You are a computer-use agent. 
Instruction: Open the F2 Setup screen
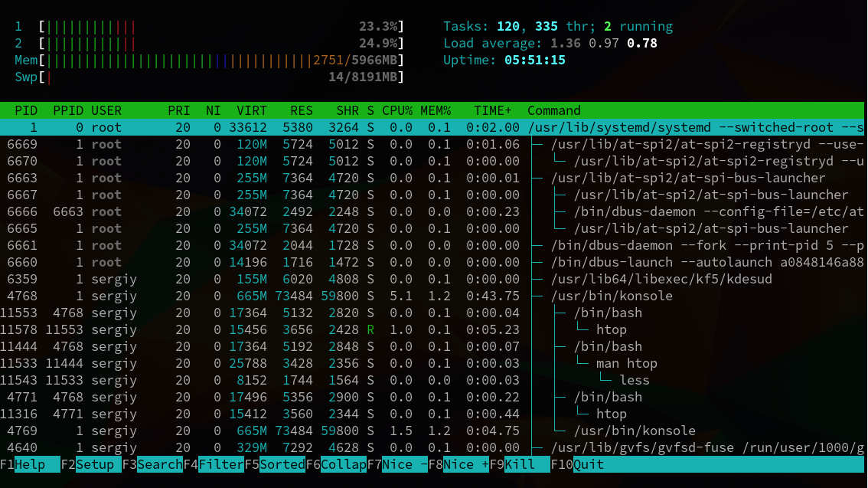[91, 464]
